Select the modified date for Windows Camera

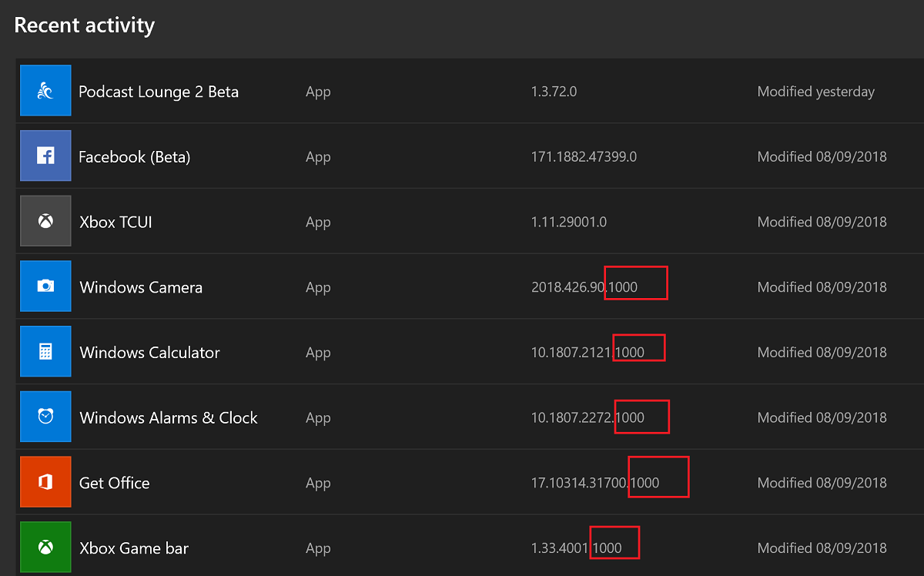pos(822,287)
